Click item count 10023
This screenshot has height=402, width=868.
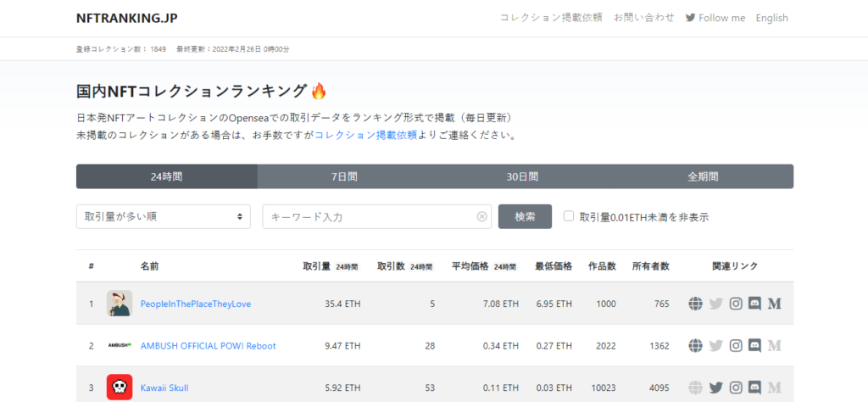point(604,388)
